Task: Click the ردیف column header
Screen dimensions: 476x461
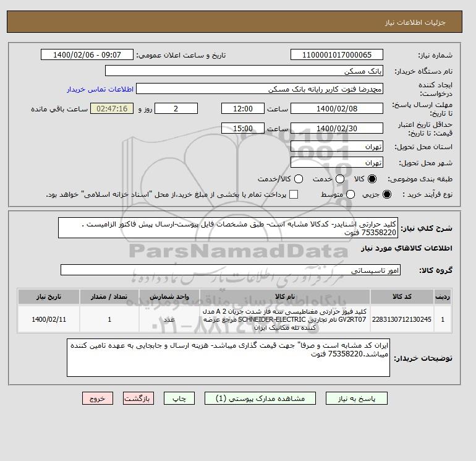Action: pyautogui.click(x=443, y=296)
